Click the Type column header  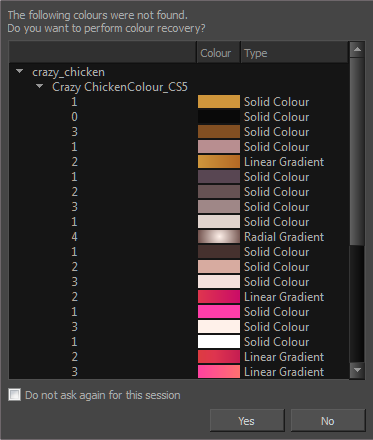coord(294,53)
